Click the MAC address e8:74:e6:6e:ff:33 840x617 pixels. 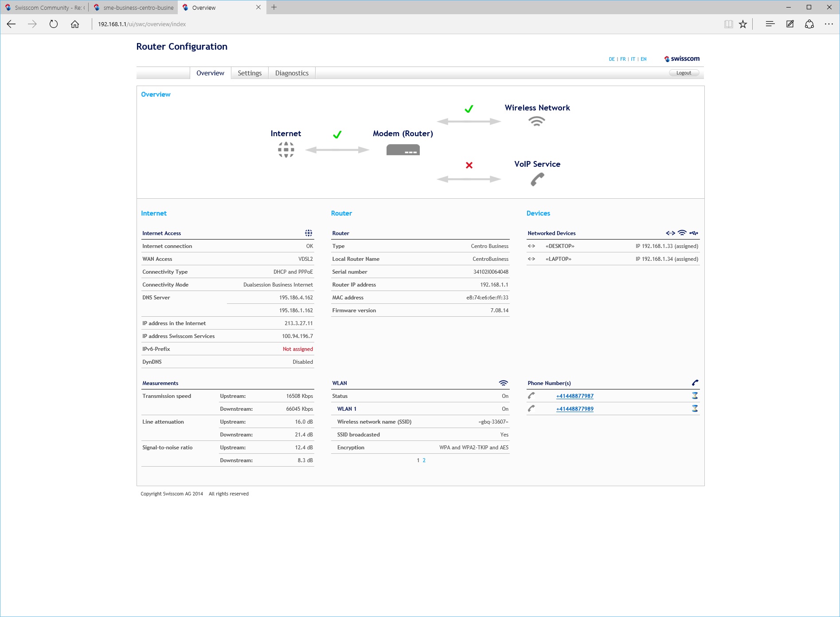coord(487,298)
